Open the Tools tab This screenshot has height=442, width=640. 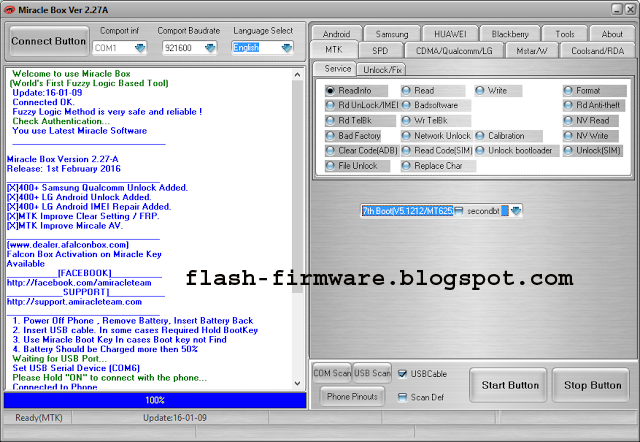tap(565, 34)
